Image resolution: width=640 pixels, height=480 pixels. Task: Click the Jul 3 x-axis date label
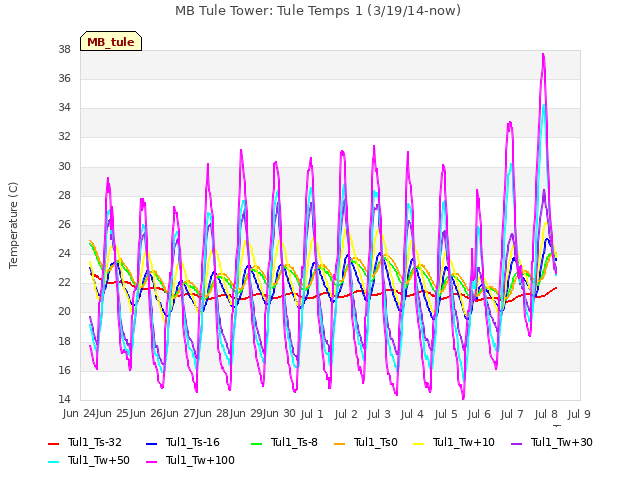379,414
